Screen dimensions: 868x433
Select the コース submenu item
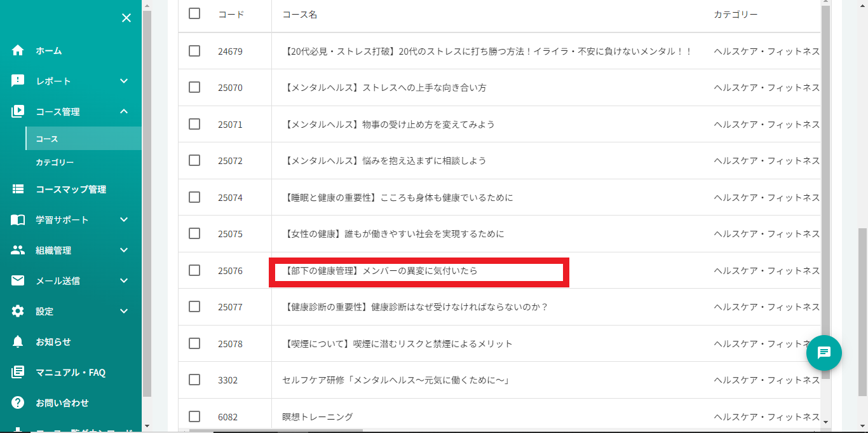tap(83, 139)
